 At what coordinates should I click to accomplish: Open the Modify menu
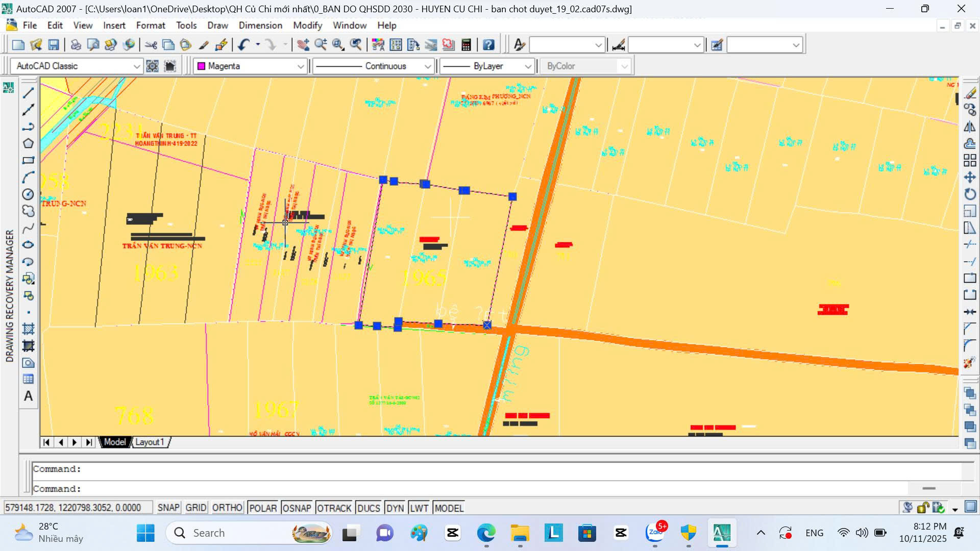tap(307, 26)
